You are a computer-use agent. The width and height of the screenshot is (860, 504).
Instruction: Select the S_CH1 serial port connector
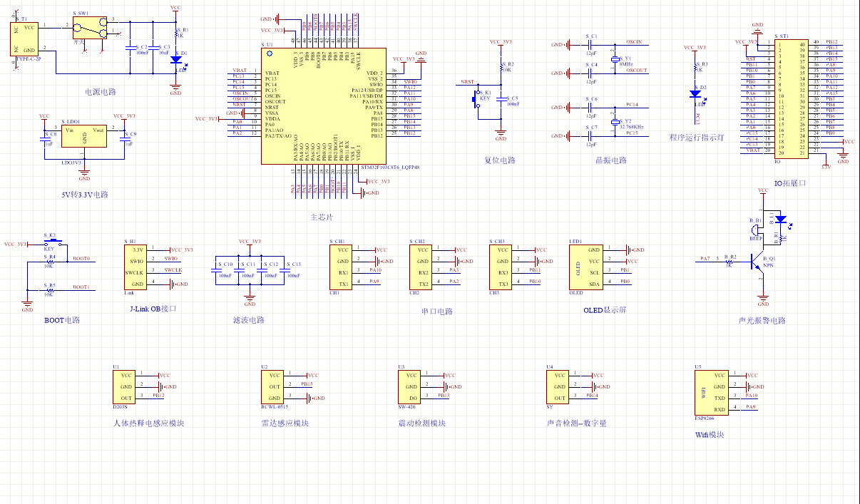342,267
